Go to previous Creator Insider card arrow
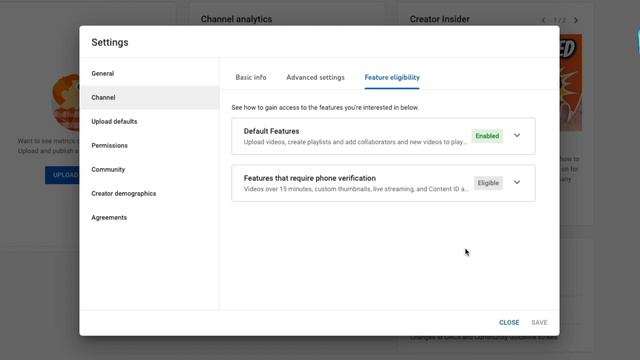The width and height of the screenshot is (640, 360). point(544,20)
